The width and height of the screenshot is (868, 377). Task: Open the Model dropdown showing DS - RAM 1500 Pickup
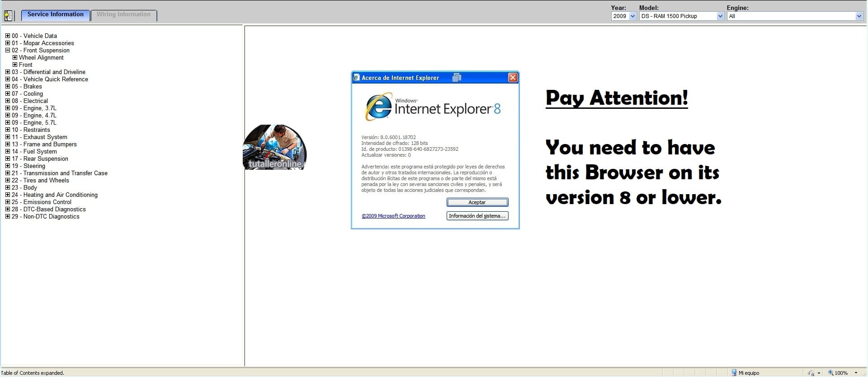click(682, 16)
